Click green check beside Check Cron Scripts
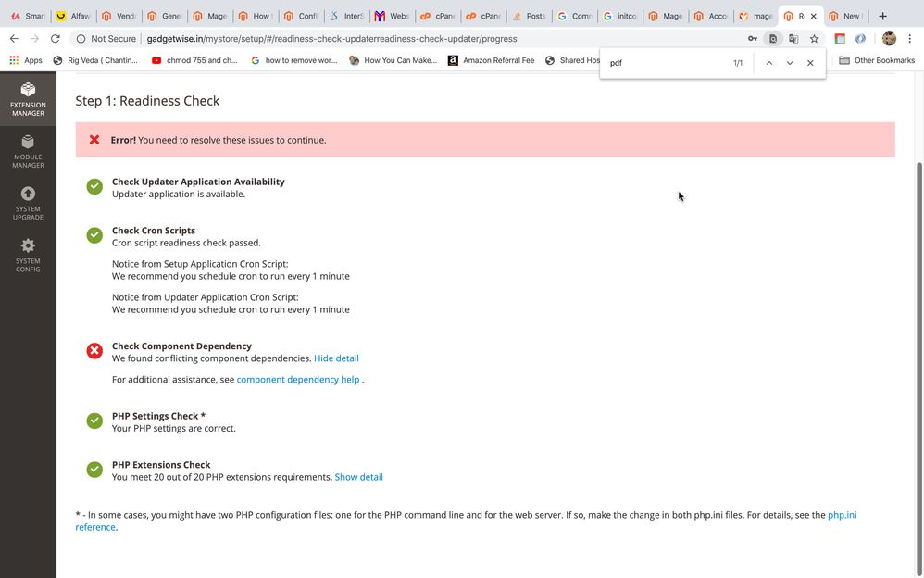This screenshot has width=924, height=578. click(94, 235)
